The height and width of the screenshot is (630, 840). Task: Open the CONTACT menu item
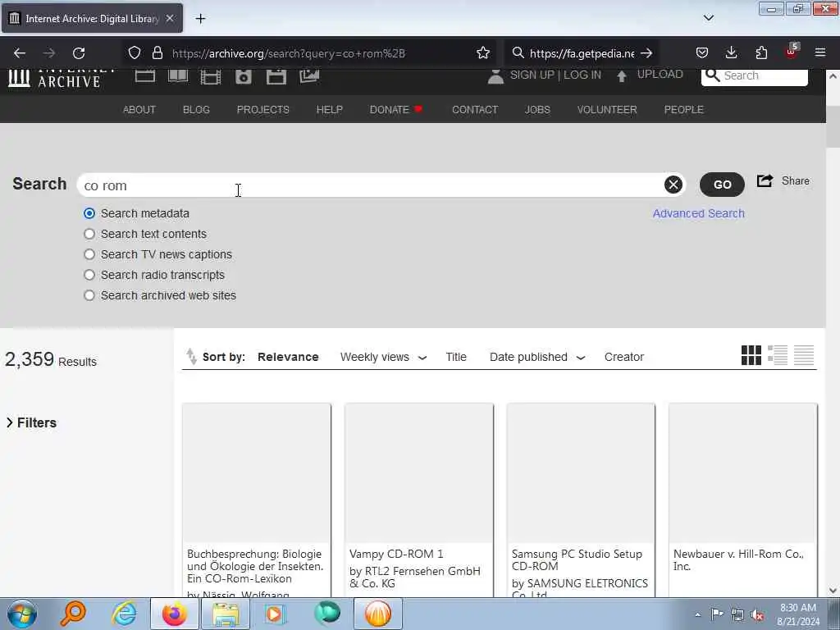pos(475,110)
